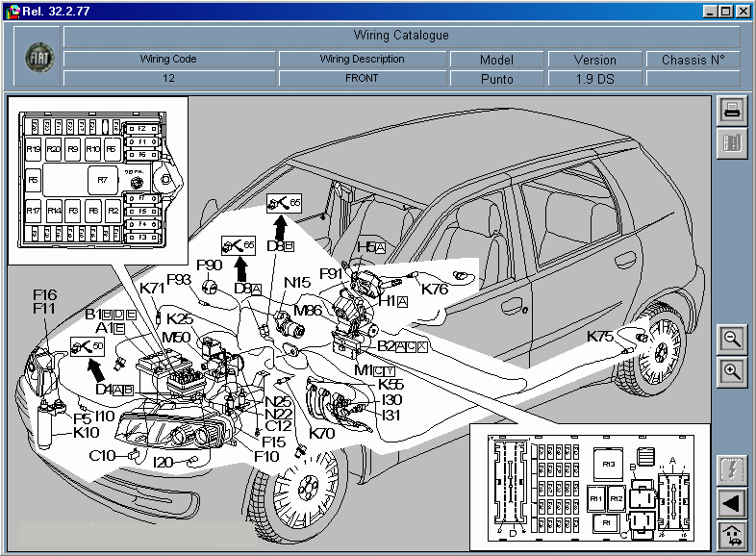The width and height of the screenshot is (756, 556).
Task: Click relay R7 in engine fuse box
Action: coord(102,180)
